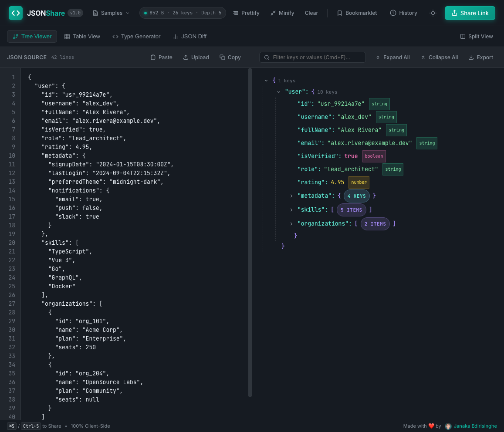The image size is (504, 432).
Task: Toggle Split View layout
Action: tap(477, 36)
